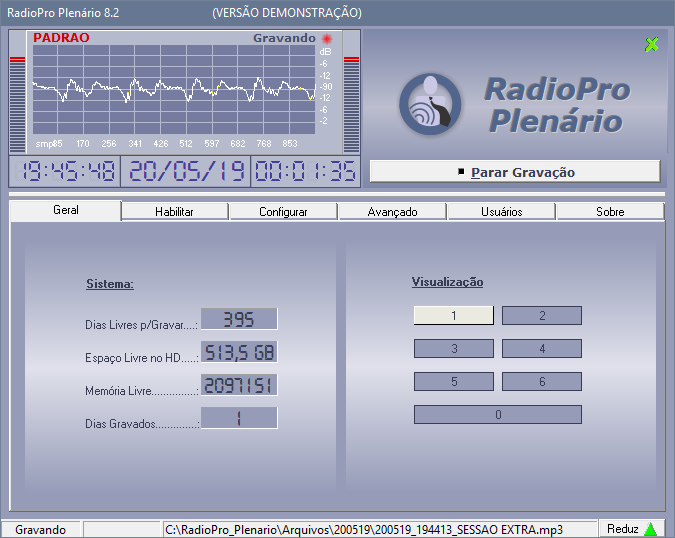Click the green X close icon
The image size is (675, 538).
(651, 44)
